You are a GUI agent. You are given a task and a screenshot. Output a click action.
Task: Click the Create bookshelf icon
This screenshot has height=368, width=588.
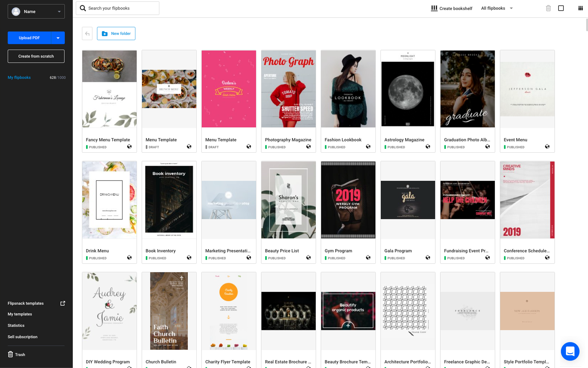[x=434, y=8]
